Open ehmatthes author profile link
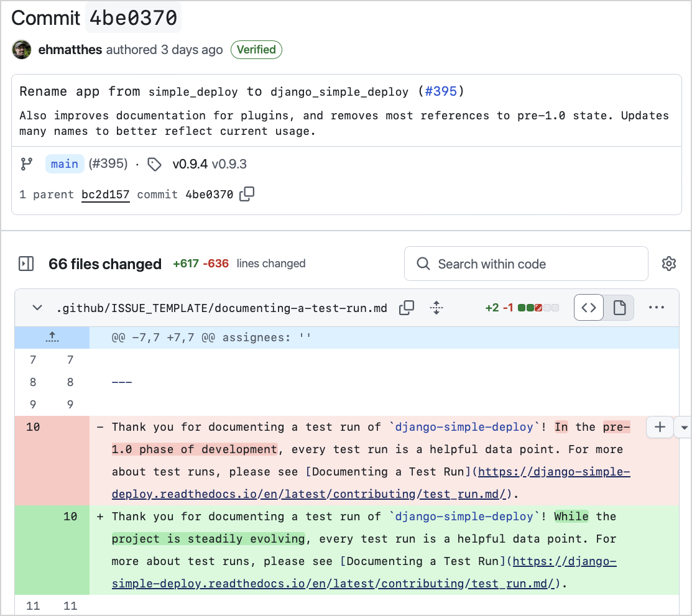 click(70, 50)
